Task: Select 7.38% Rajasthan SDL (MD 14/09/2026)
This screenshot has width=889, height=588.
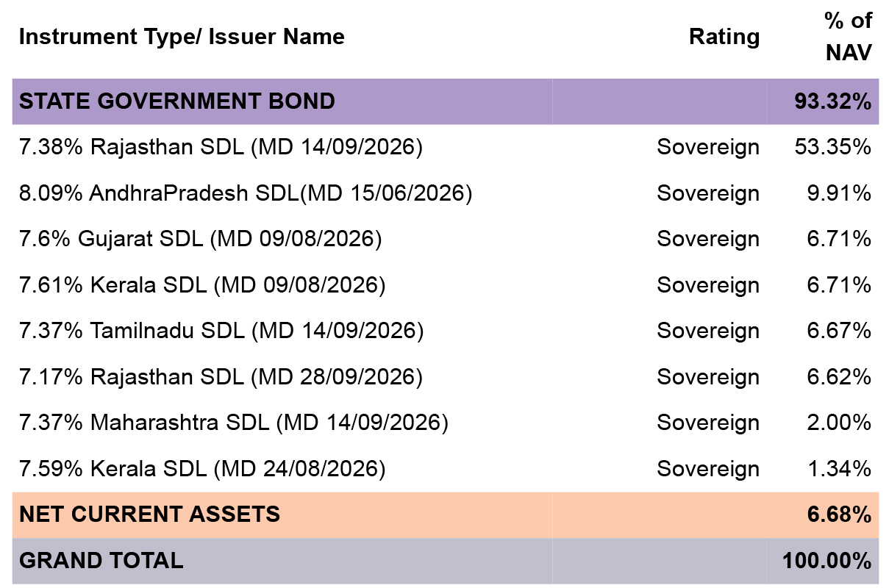Action: pyautogui.click(x=221, y=147)
